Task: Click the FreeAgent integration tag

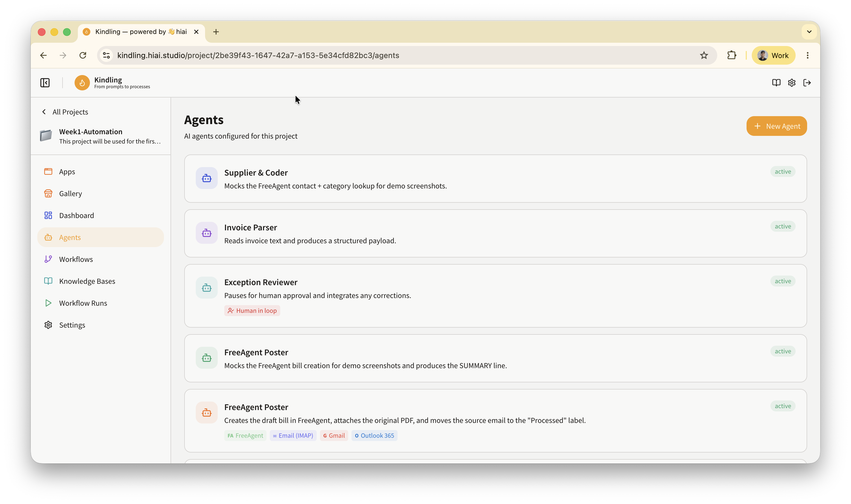Action: [x=245, y=436]
